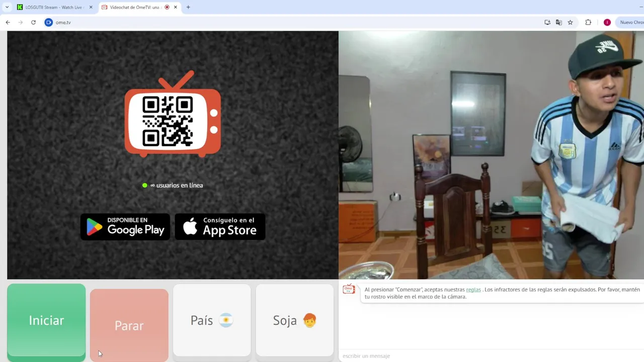Reload the ome.tv page
Image resolution: width=644 pixels, height=362 pixels.
pyautogui.click(x=33, y=22)
